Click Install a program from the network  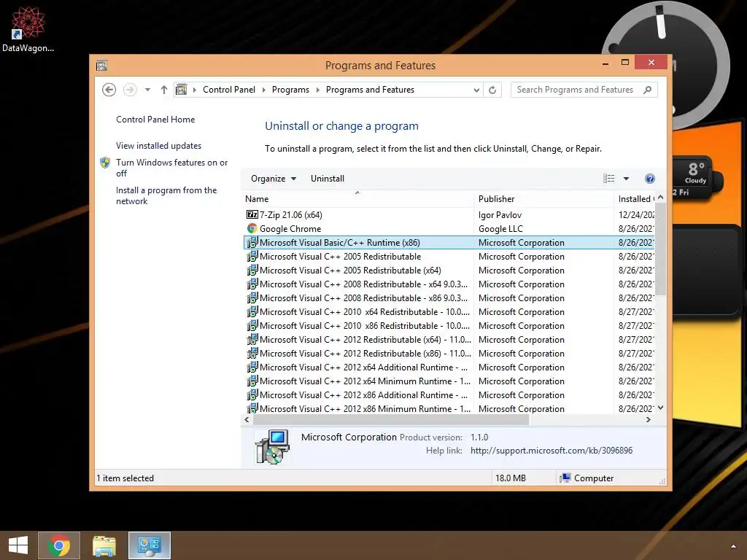pyautogui.click(x=166, y=195)
